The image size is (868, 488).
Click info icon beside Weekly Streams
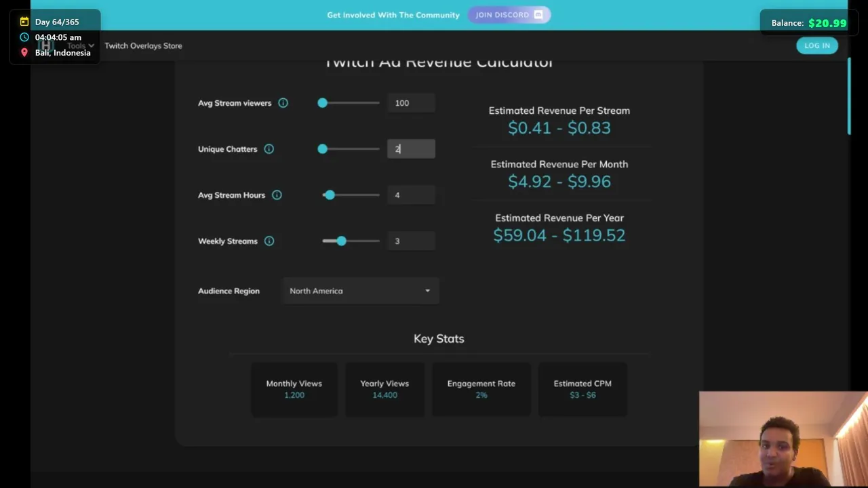click(x=269, y=241)
